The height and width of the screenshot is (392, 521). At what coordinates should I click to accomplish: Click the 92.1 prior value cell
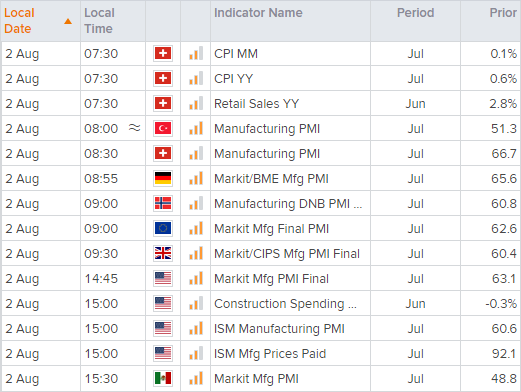491,353
